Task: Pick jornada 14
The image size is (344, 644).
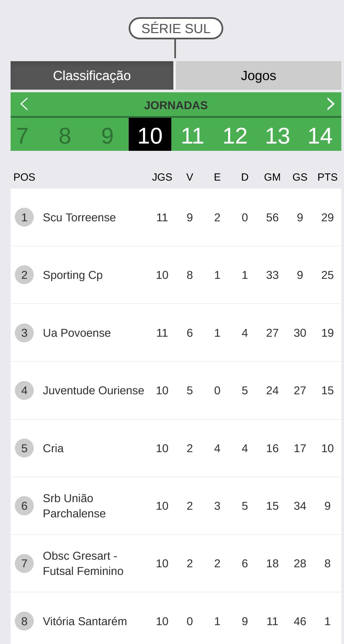Action: pos(320,136)
